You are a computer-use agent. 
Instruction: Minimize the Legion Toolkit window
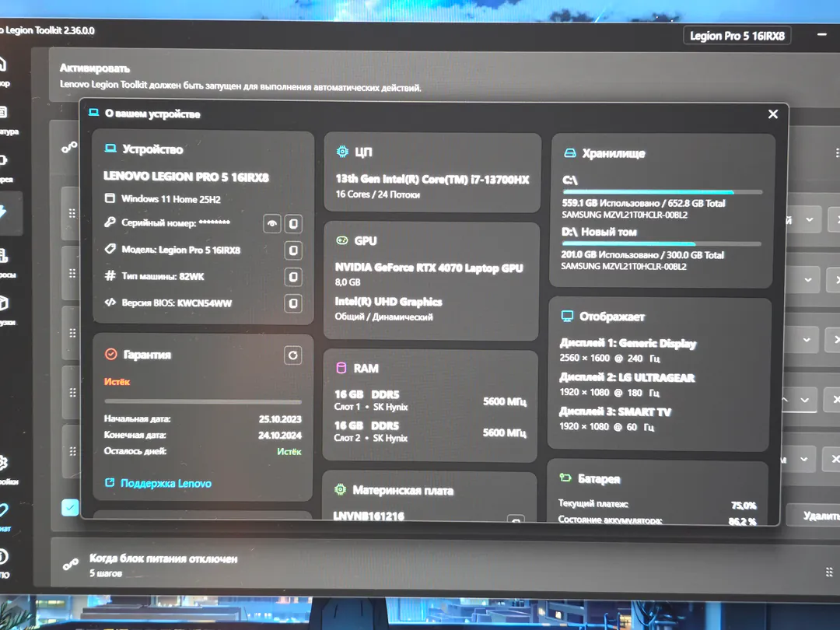pyautogui.click(x=822, y=34)
